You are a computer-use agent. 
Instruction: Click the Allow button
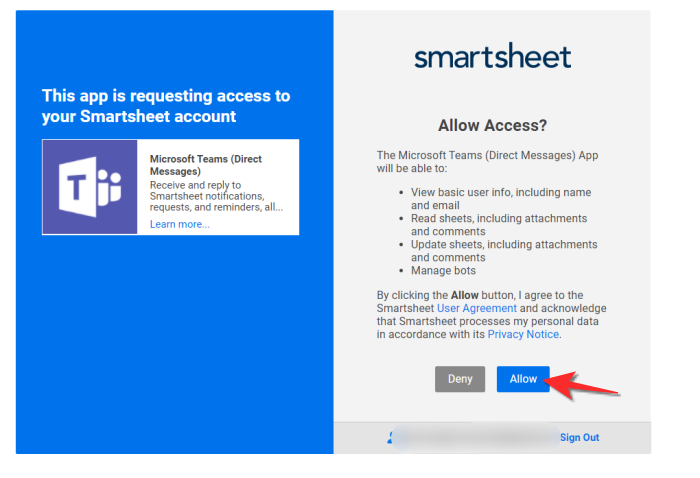[x=523, y=379]
